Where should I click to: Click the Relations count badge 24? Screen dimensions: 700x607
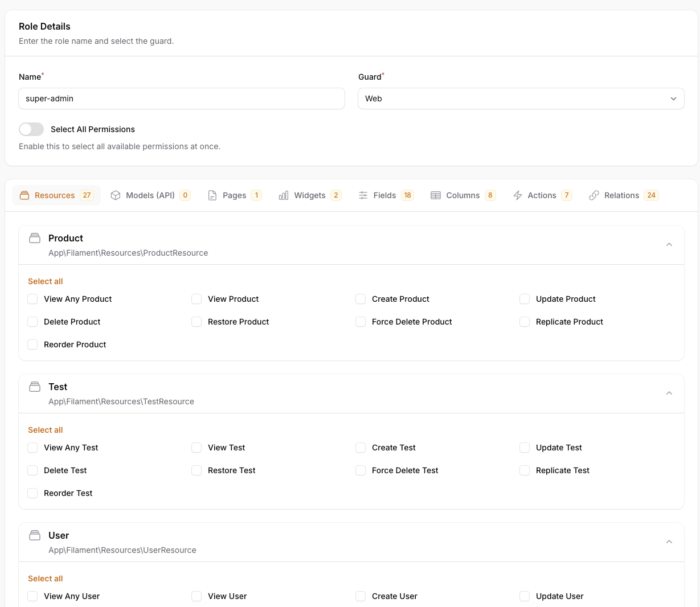pos(652,195)
